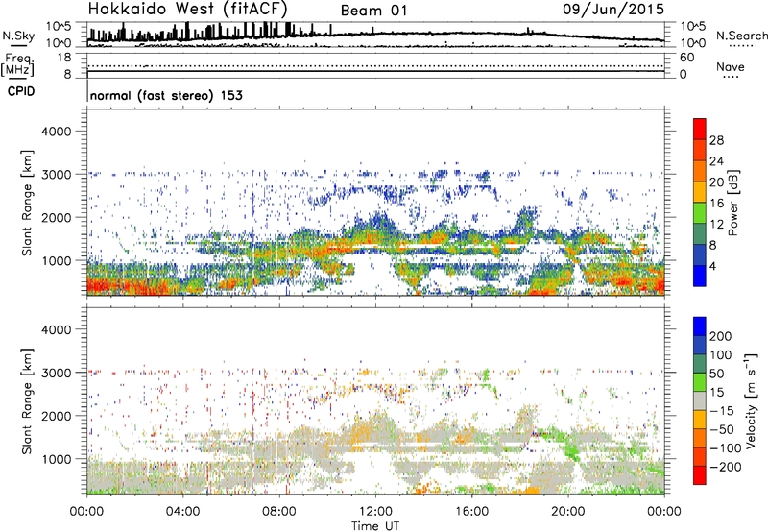Click the "Nave" legend label
Viewport: 768px width, 532px height.
coord(731,67)
